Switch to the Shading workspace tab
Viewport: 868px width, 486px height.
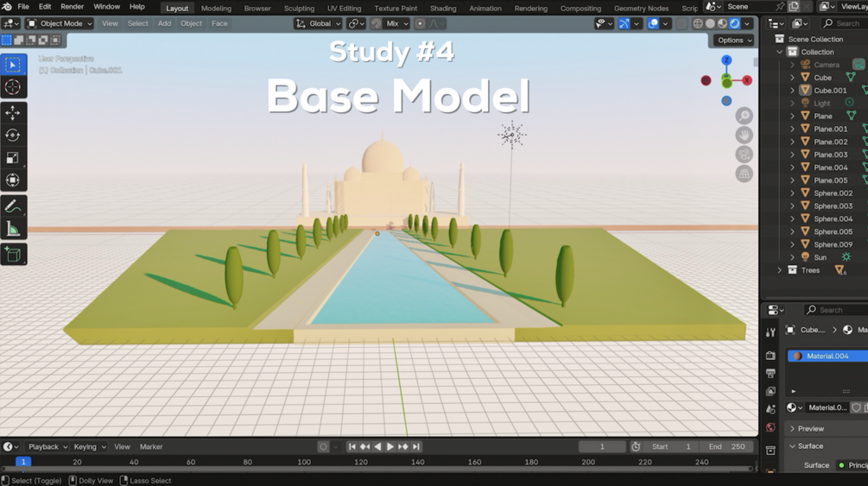(443, 9)
